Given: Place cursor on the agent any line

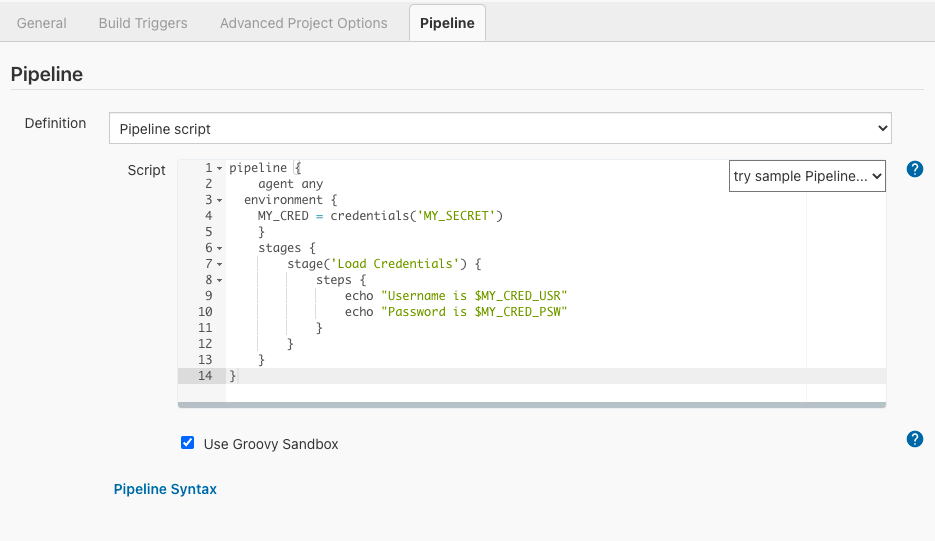Looking at the screenshot, I should pyautogui.click(x=290, y=184).
